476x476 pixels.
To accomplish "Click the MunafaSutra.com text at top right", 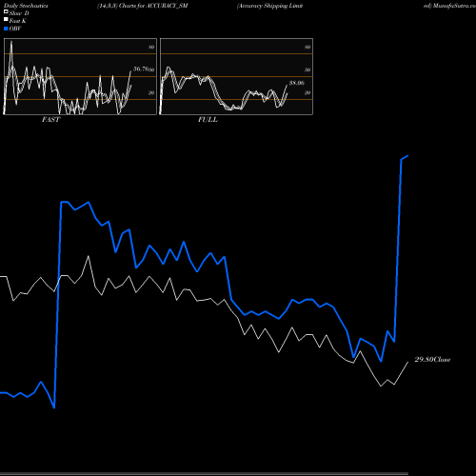I will coord(454,6).
